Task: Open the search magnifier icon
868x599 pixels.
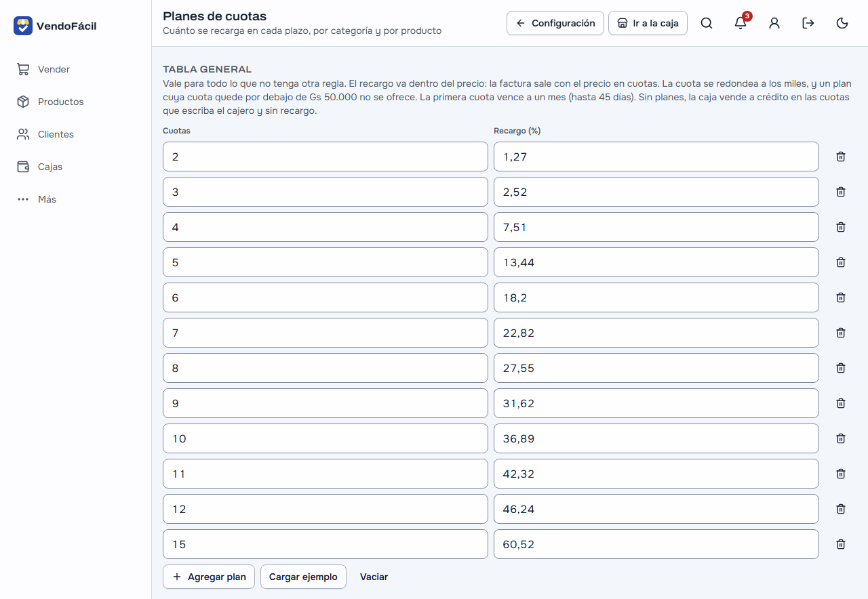Action: coord(707,23)
